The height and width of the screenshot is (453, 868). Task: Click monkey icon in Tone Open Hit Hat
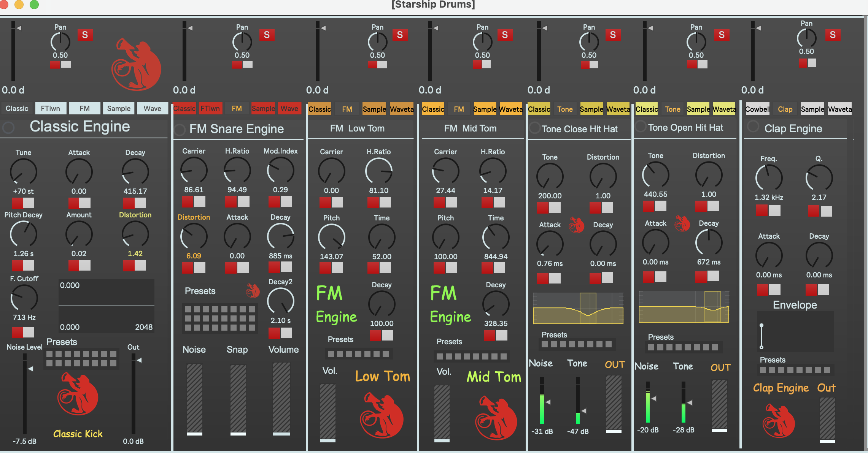tap(682, 223)
